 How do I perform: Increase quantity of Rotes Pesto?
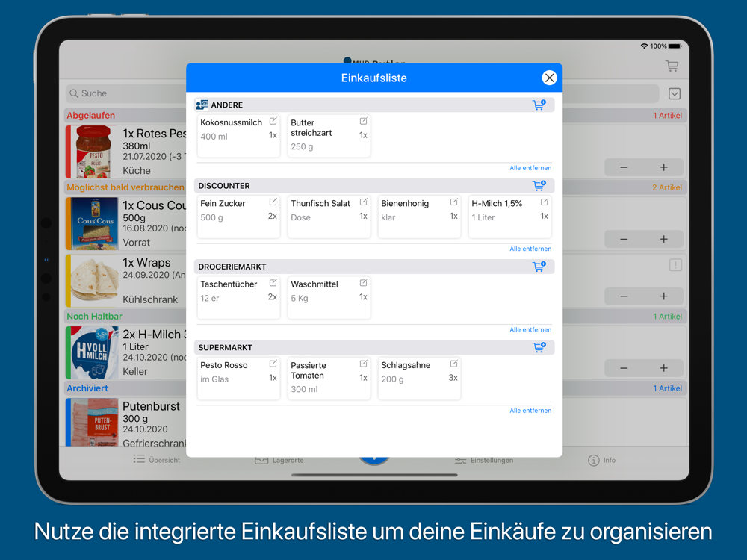[x=663, y=167]
